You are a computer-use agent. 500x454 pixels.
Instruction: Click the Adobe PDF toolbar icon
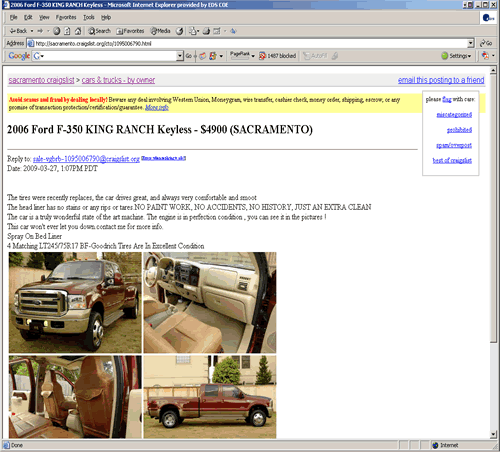(485, 56)
